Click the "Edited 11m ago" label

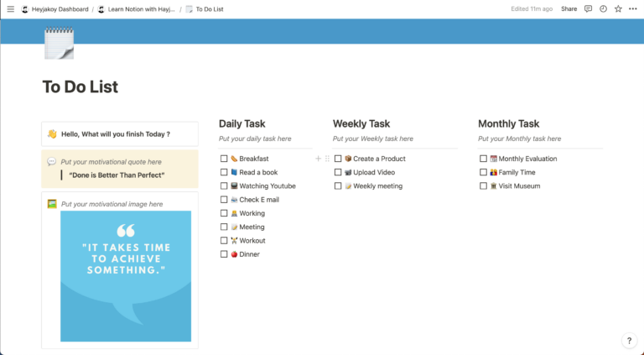tap(532, 8)
